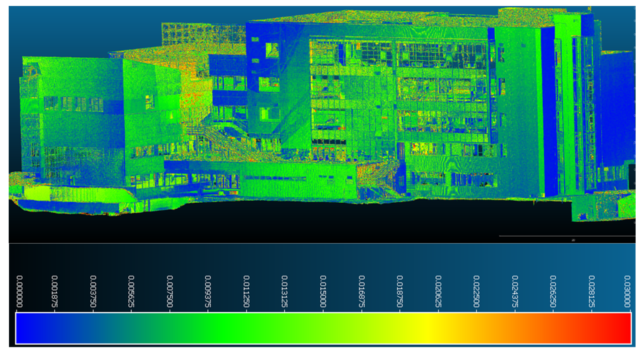644x352 pixels.
Task: Click the 0.000000 label on color scale
Action: (19, 291)
